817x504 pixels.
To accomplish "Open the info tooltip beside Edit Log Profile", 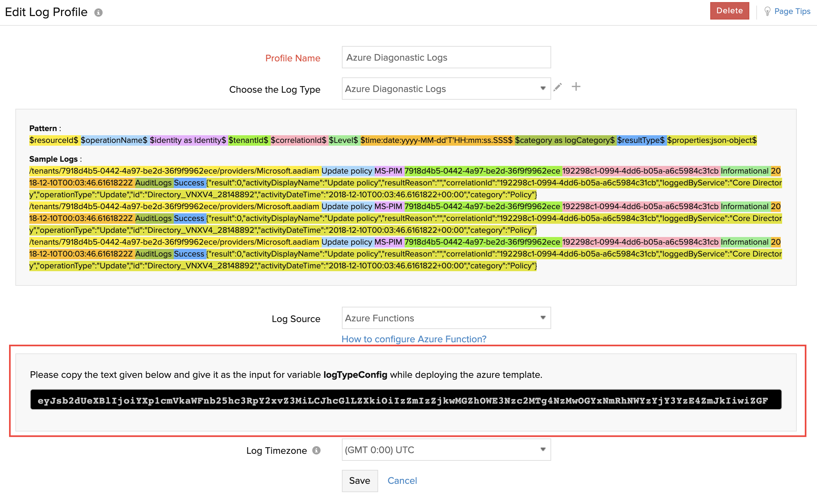I will (x=99, y=12).
